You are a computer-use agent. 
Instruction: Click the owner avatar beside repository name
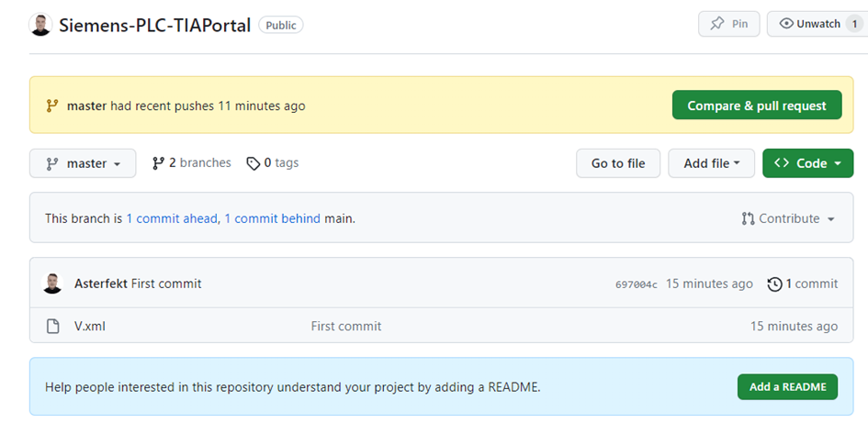point(40,25)
